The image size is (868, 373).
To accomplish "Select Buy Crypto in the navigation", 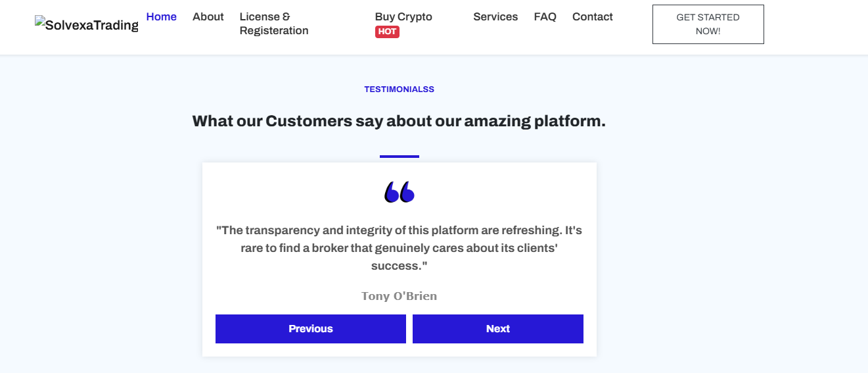I will pyautogui.click(x=403, y=17).
